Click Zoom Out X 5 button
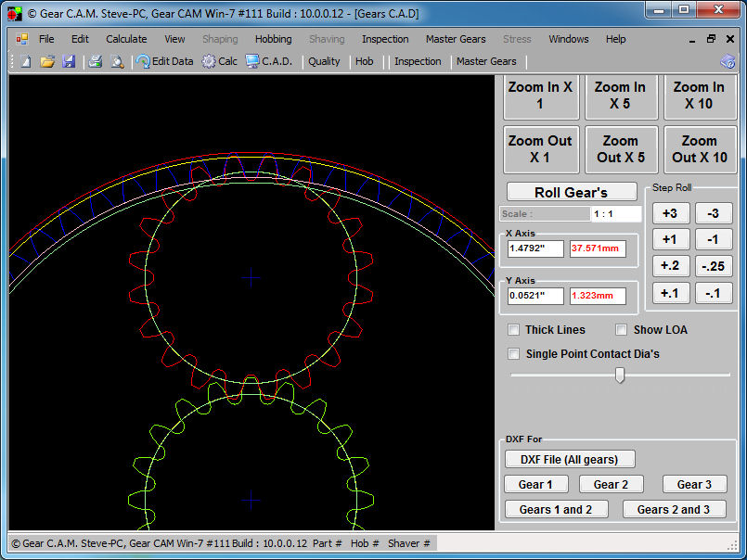This screenshot has width=747, height=560. point(620,149)
